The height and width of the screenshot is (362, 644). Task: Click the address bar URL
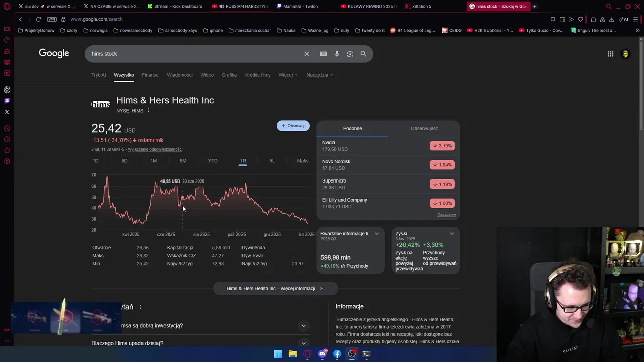coord(97,19)
